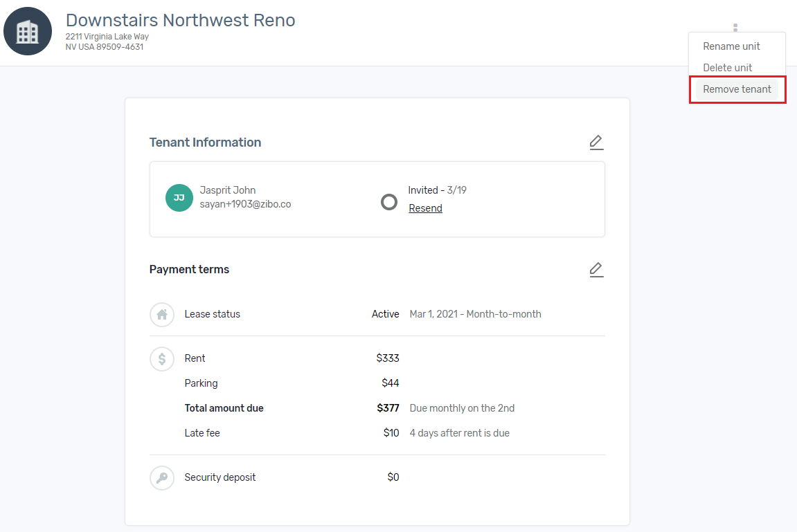Click the building unit avatar icon
Viewport: 797px width, 532px height.
[x=28, y=31]
